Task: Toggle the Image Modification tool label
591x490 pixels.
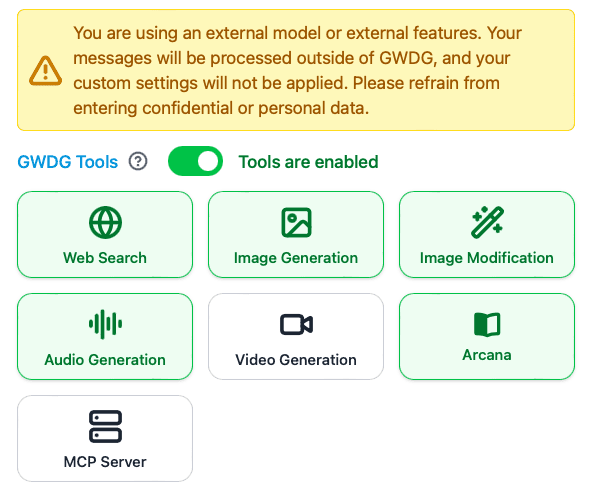Action: pos(487,258)
